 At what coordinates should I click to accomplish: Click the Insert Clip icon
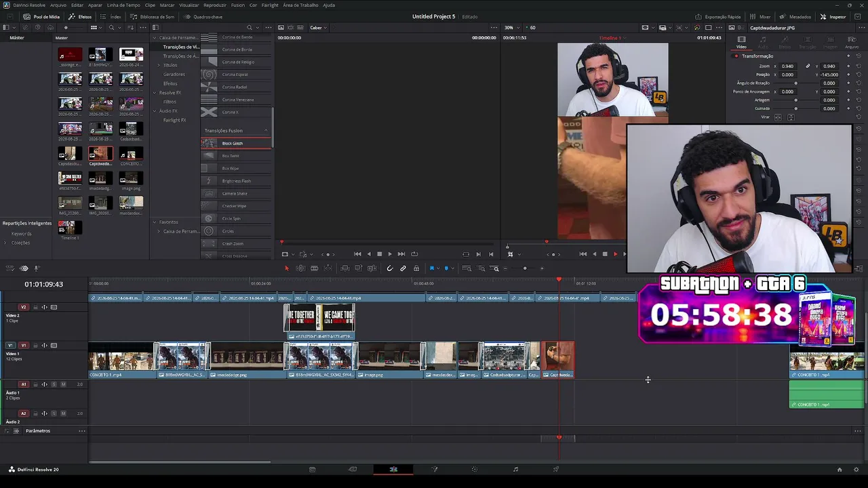click(345, 268)
